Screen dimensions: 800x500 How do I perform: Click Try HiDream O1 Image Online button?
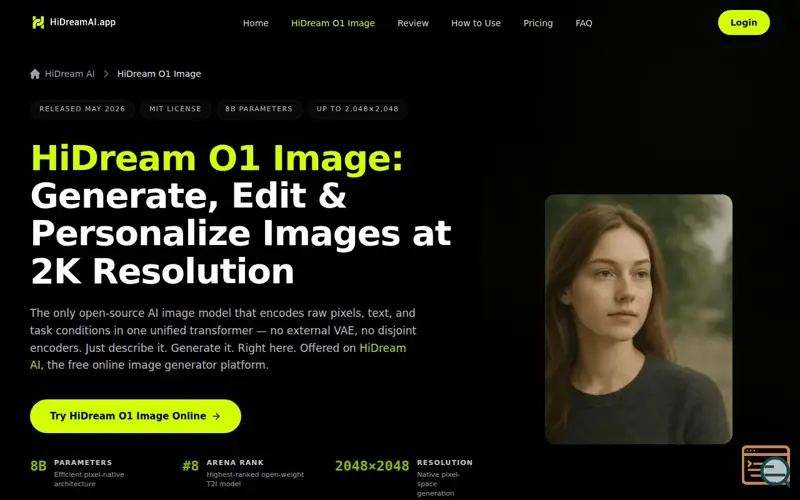click(x=135, y=416)
